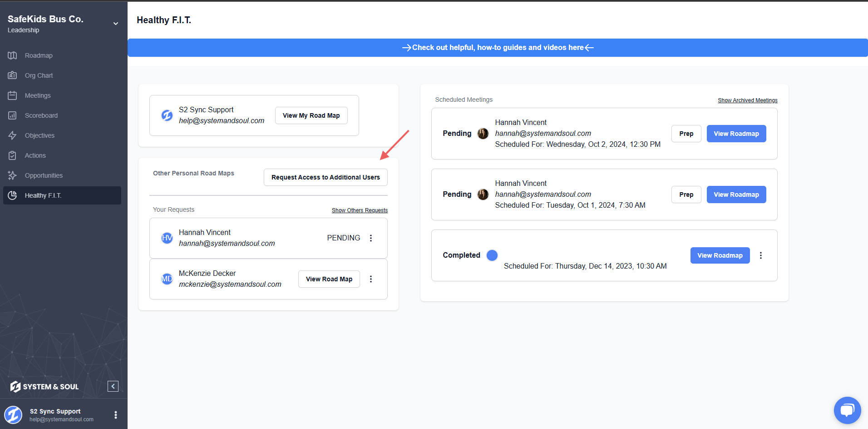Open options menu for McKenzie Decker request
Viewport: 868px width, 429px height.
click(371, 279)
